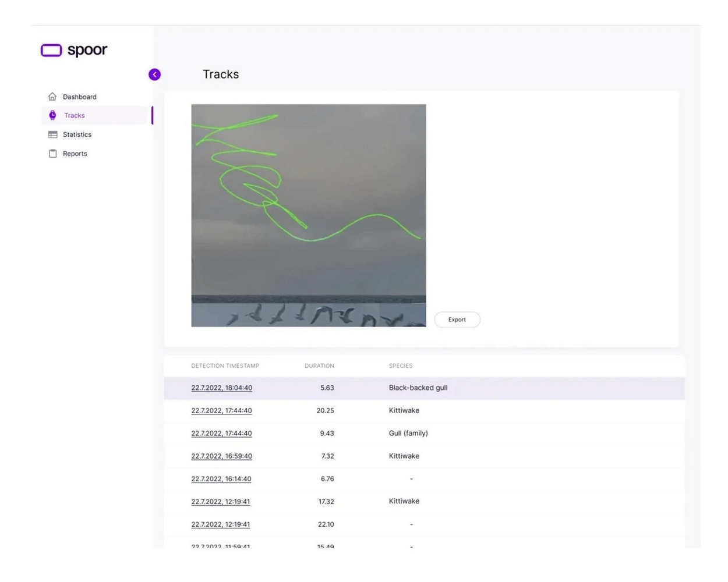The image size is (728, 582).
Task: Select the Gull (family) track row
Action: click(x=408, y=433)
